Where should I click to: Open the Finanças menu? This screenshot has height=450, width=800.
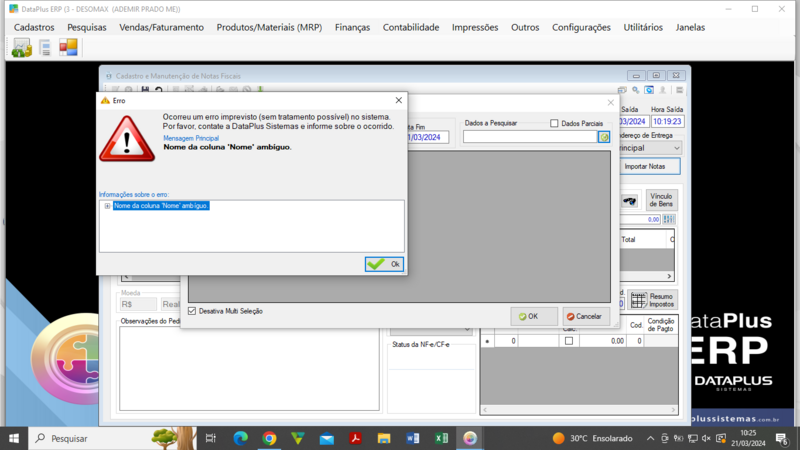point(352,28)
